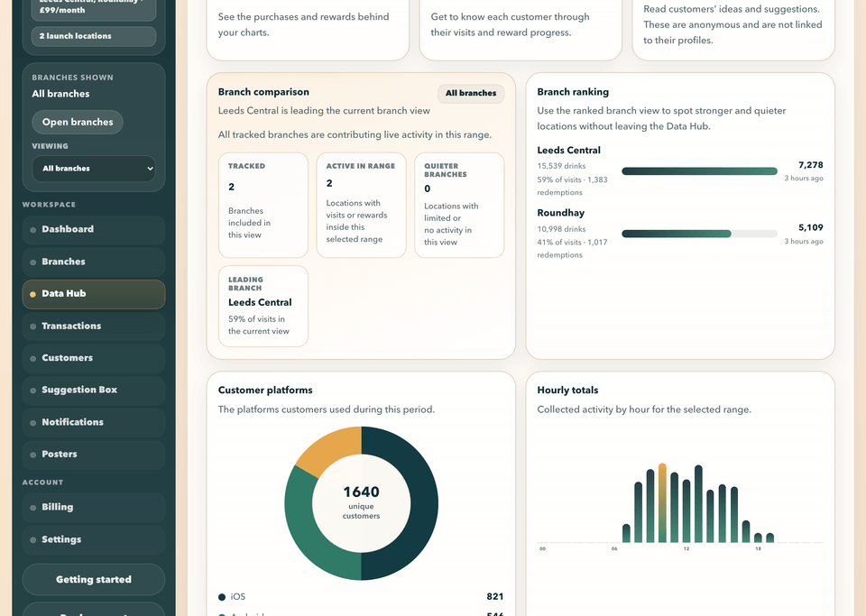Click the Active in range stat card
The image size is (866, 616).
click(x=361, y=206)
